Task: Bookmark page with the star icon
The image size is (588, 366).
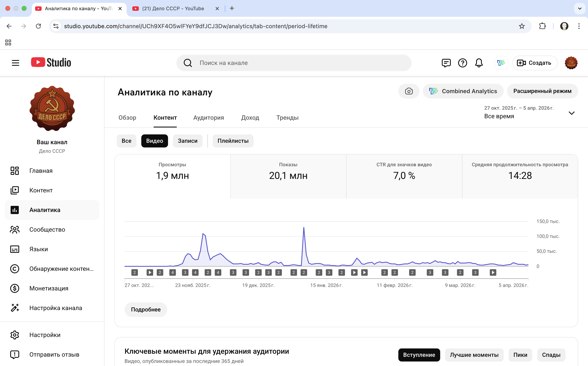Action: click(x=522, y=26)
